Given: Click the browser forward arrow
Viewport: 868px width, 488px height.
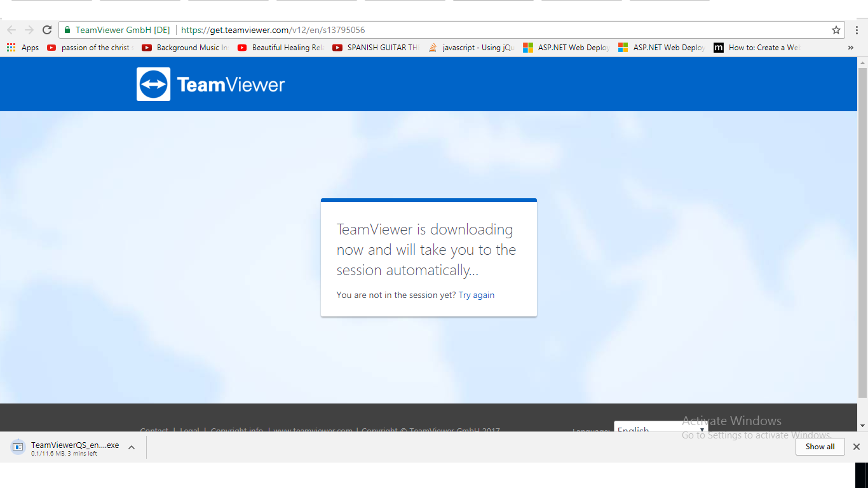Looking at the screenshot, I should [x=29, y=30].
